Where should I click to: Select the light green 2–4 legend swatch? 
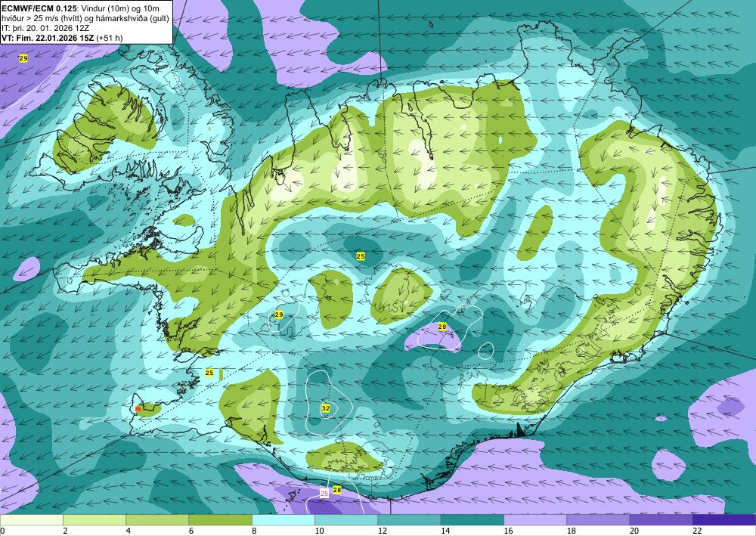tap(94, 520)
